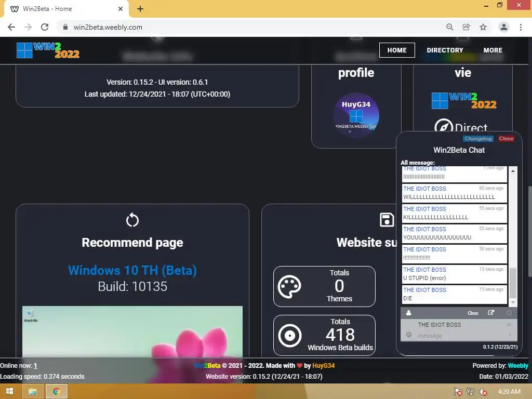This screenshot has width=532, height=399.
Task: Click the refresh icon above Recommend page
Action: pyautogui.click(x=132, y=220)
